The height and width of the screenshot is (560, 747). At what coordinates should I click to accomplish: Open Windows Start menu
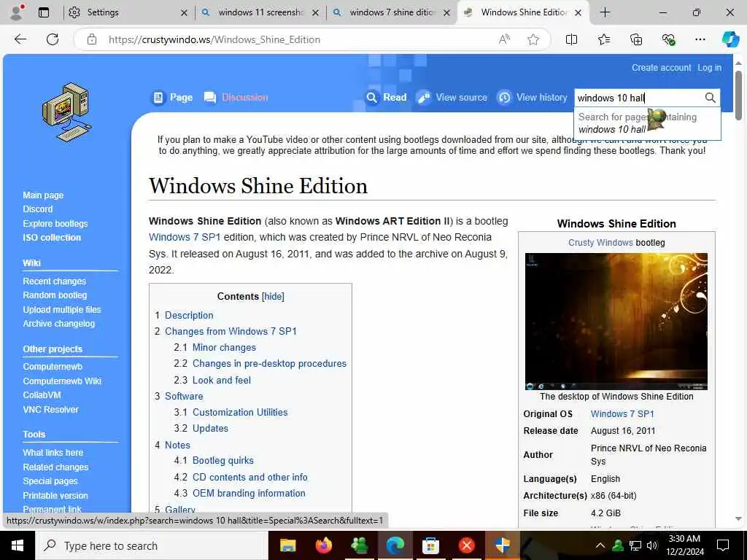(x=18, y=545)
